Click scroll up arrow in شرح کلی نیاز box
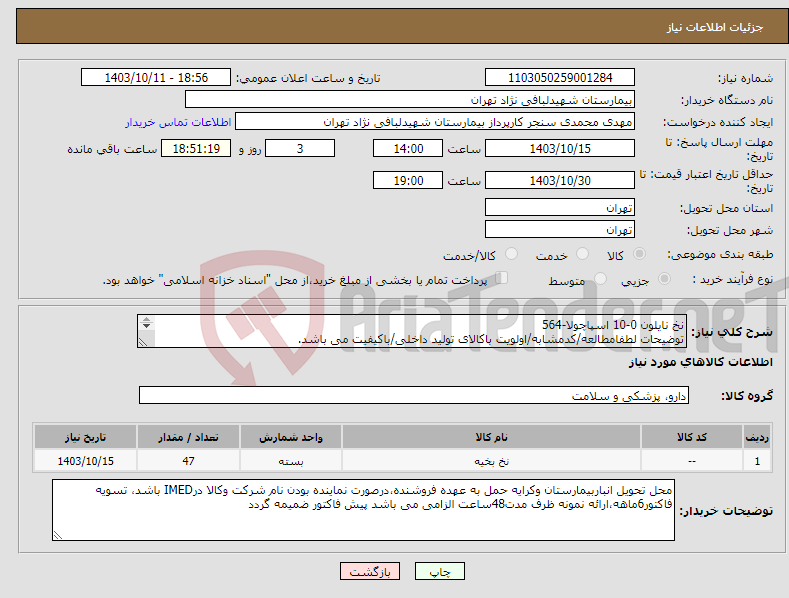Image resolution: width=789 pixels, height=598 pixels. click(146, 319)
